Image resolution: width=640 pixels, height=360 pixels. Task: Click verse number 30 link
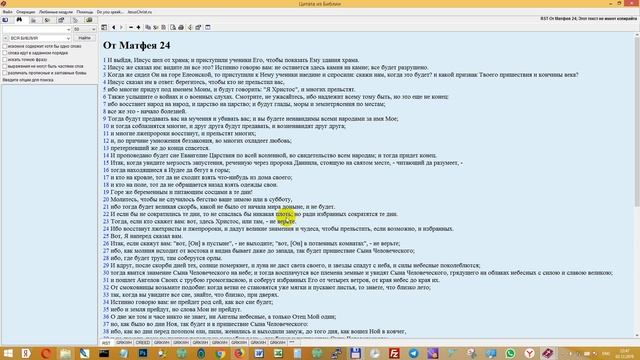click(106, 273)
